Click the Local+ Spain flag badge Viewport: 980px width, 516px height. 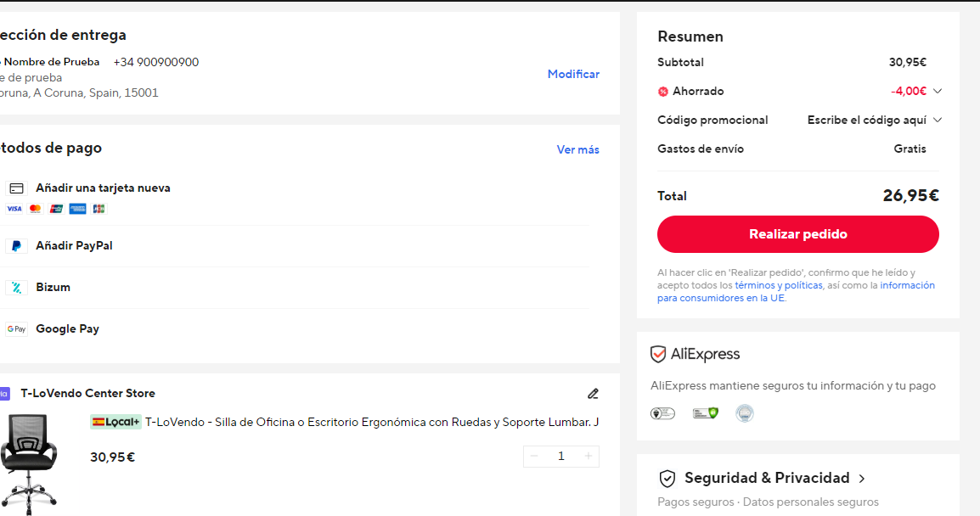(x=115, y=423)
